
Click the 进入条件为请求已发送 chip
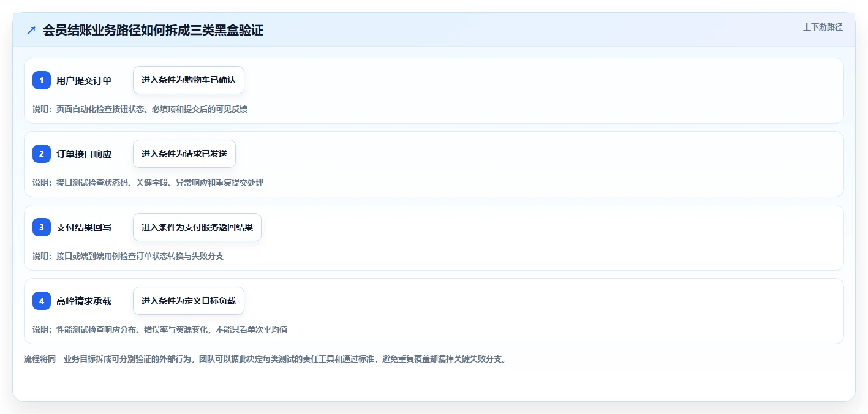coord(184,154)
